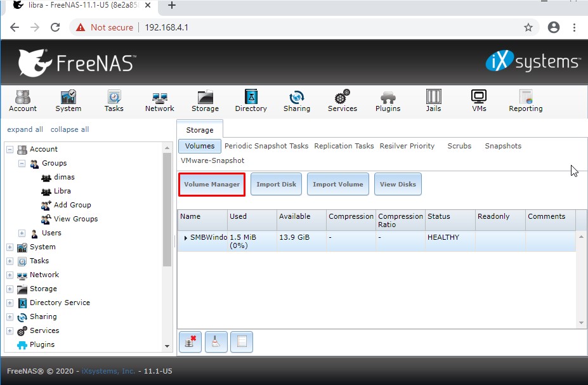Go back in the browser
Viewport: 588px width, 385px height.
point(15,27)
